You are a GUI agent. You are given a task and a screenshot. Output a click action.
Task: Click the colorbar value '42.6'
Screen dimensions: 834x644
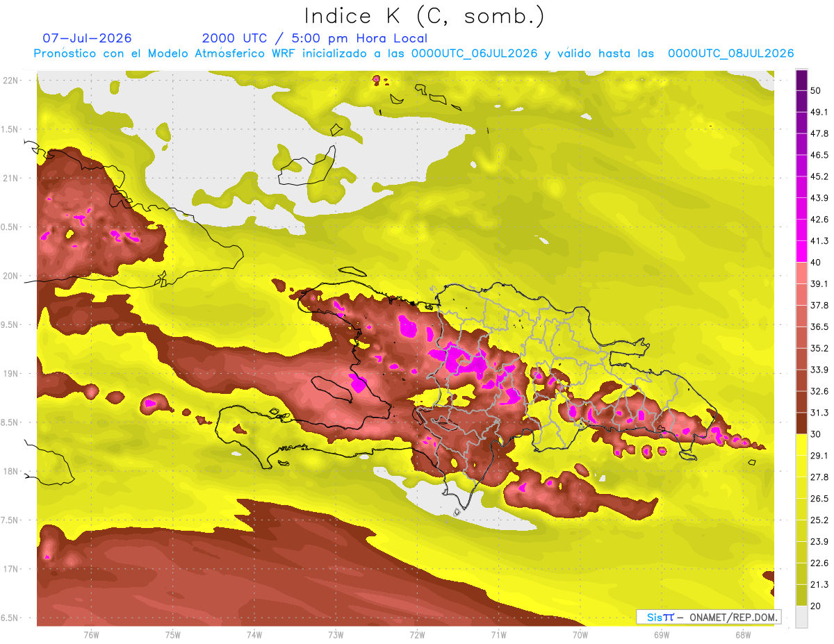pos(819,220)
